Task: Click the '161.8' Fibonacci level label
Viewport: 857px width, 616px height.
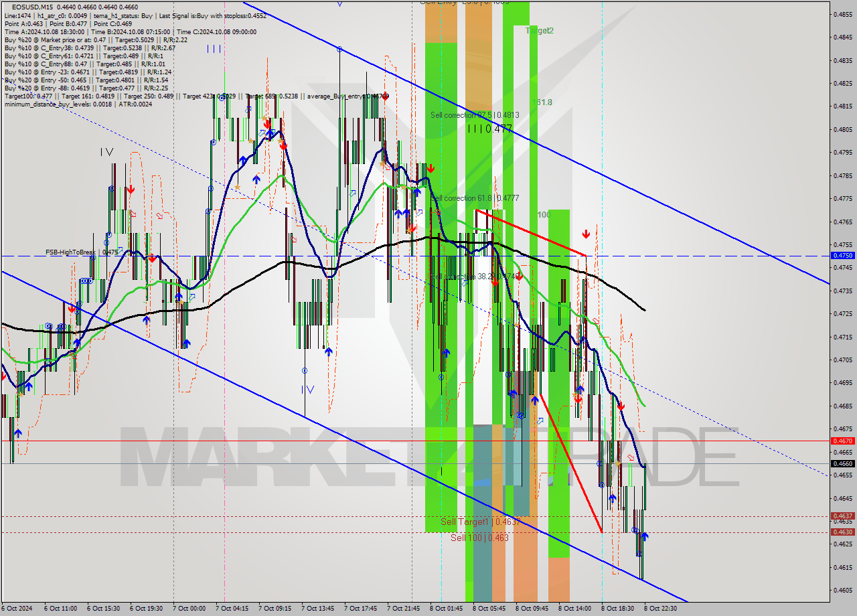Action: [542, 102]
